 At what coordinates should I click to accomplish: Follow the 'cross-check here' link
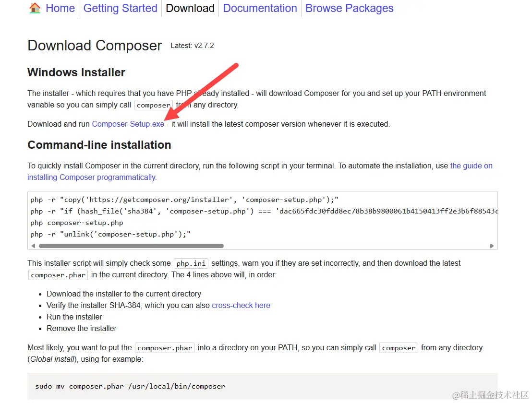click(241, 306)
